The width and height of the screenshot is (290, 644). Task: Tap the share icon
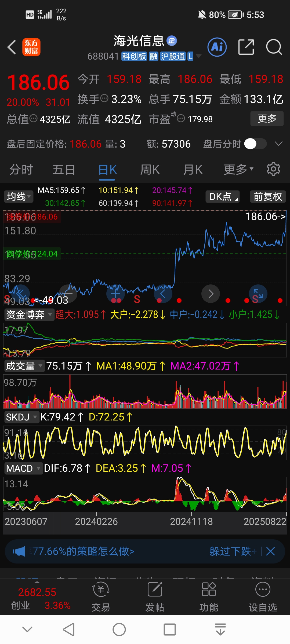point(246,47)
